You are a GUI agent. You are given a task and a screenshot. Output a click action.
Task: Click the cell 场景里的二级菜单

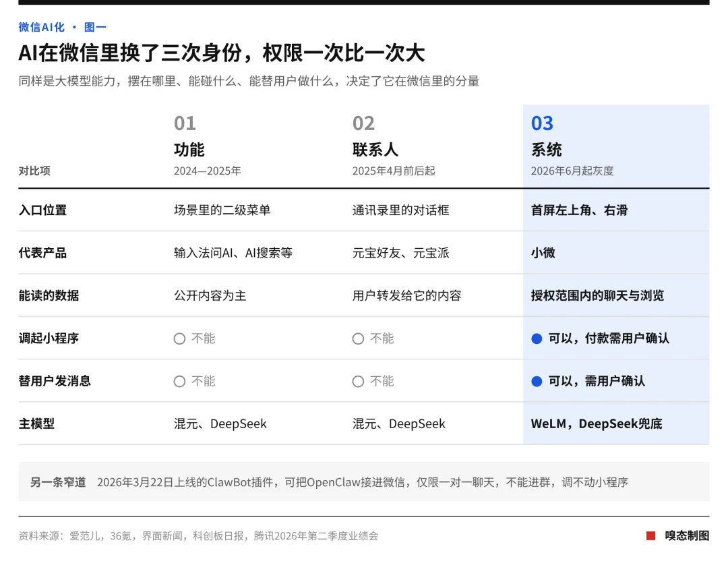coord(222,210)
